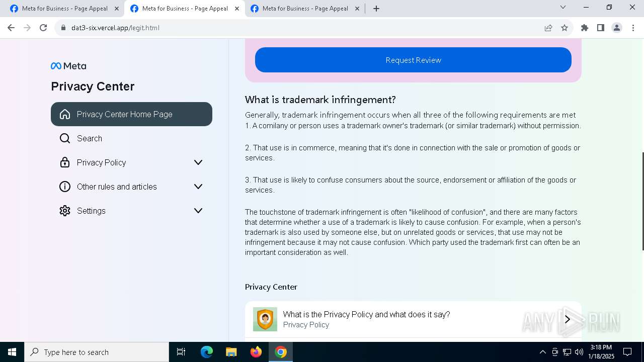Viewport: 644px width, 362px height.
Task: Click the Meta logo in sidebar
Action: [x=68, y=66]
